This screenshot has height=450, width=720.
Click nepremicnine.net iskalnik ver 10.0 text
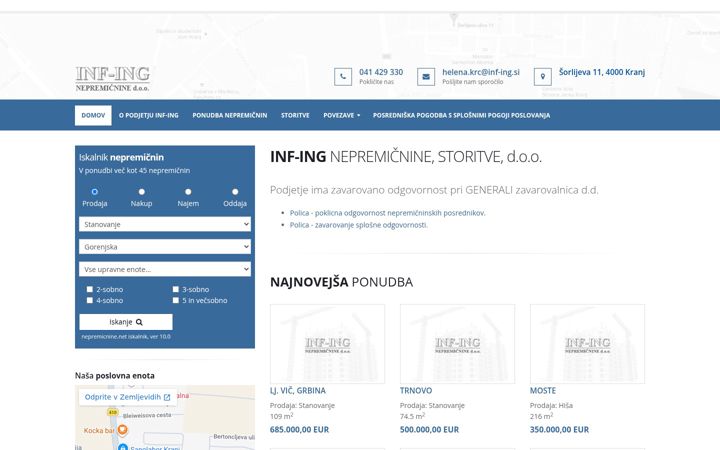click(x=126, y=337)
